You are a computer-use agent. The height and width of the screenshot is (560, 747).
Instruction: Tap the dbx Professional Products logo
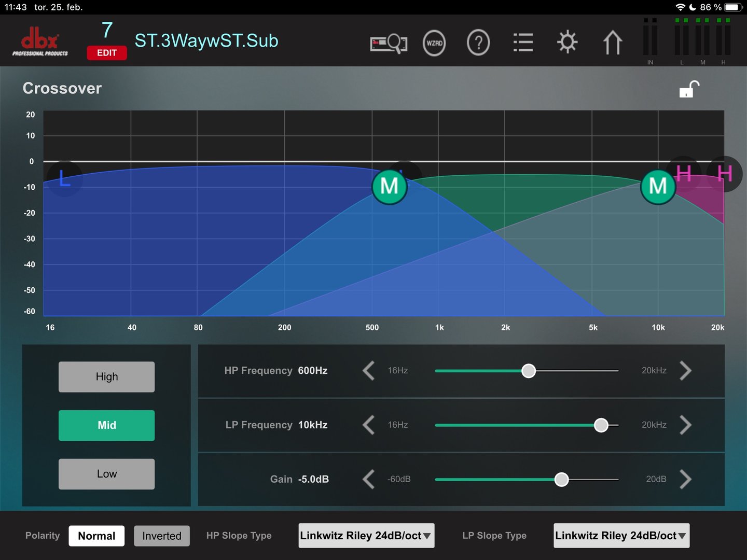[x=40, y=43]
